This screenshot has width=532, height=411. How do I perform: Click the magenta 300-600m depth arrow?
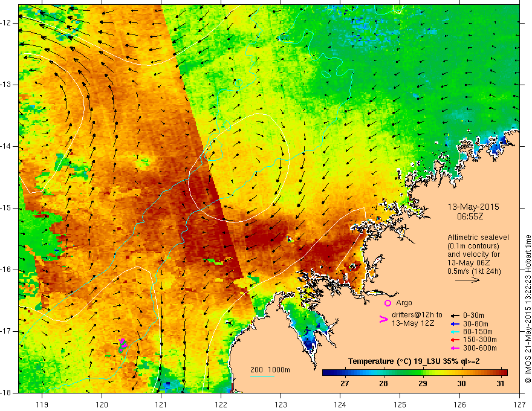[455, 348]
